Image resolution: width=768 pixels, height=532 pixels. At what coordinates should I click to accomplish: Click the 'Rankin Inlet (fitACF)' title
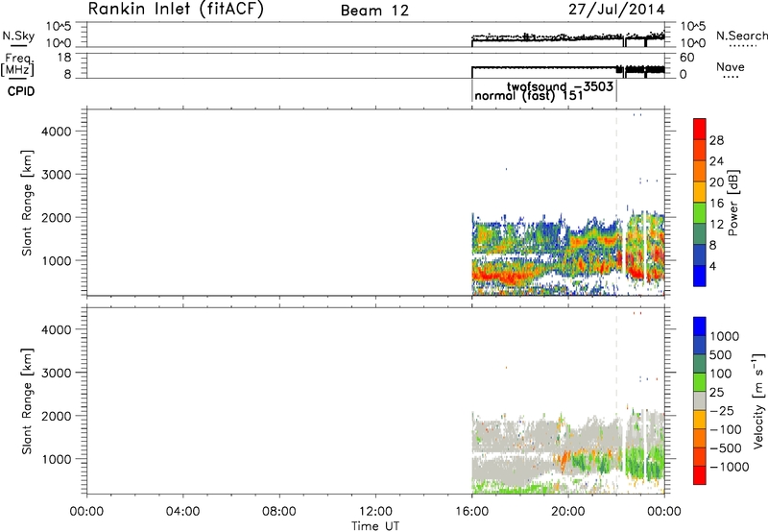coord(176,10)
